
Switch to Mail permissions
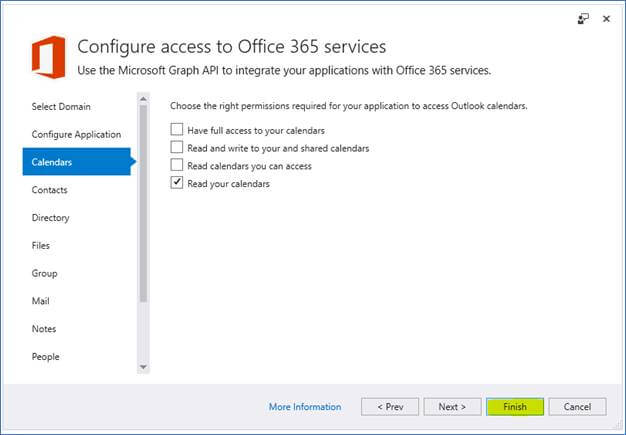pos(40,301)
